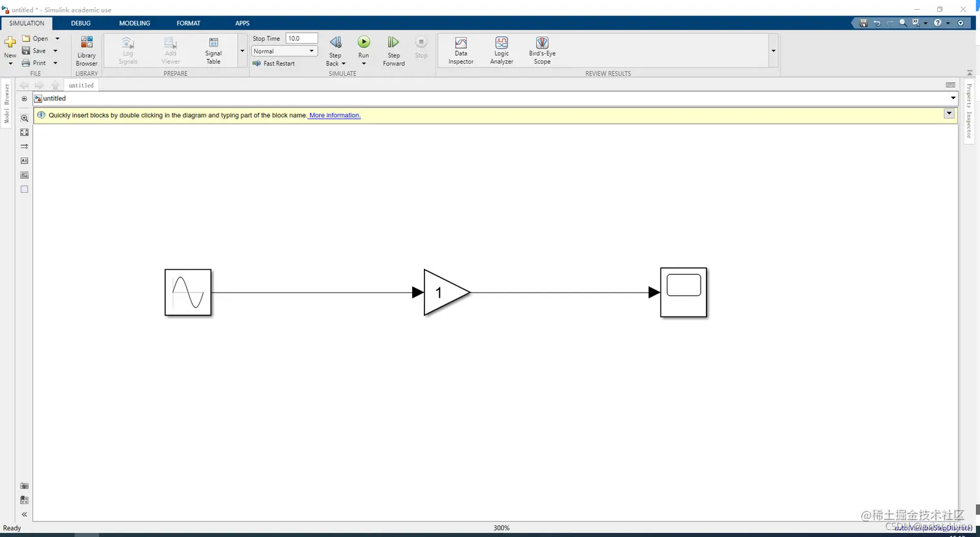Viewport: 980px width, 537px height.
Task: Switch to the MODELING tab
Action: pyautogui.click(x=135, y=23)
